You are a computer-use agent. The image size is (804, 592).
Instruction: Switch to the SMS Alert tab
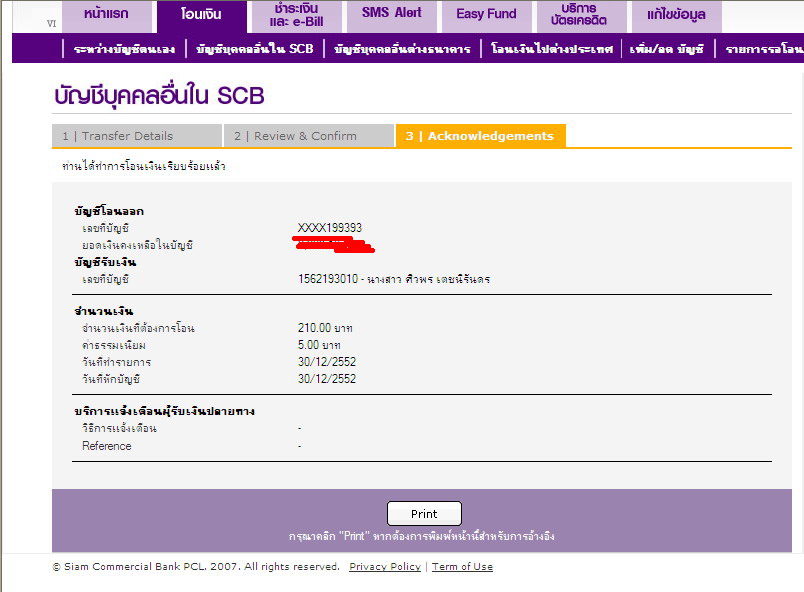[391, 16]
